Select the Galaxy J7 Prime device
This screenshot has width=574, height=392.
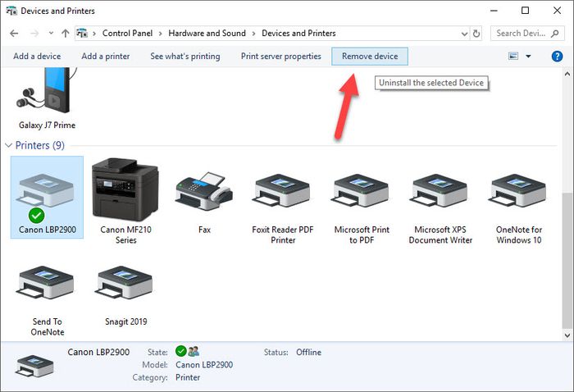pyautogui.click(x=47, y=98)
